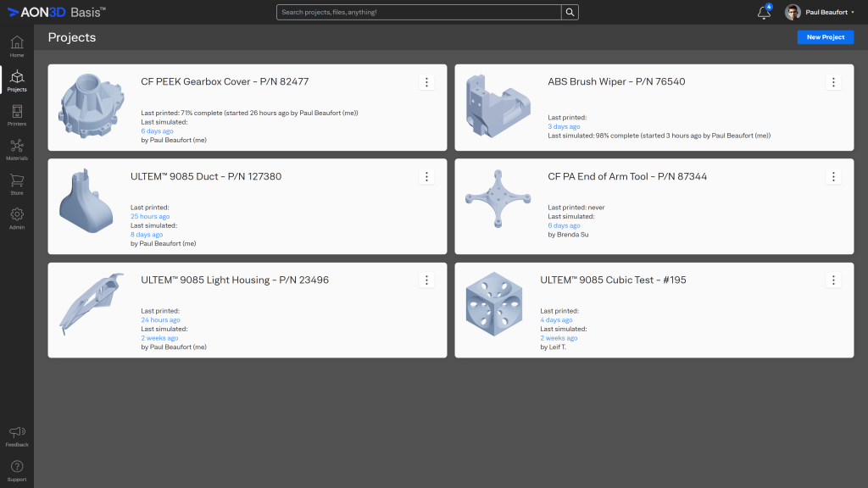868x488 pixels.
Task: Click the New Project button
Action: pos(826,37)
